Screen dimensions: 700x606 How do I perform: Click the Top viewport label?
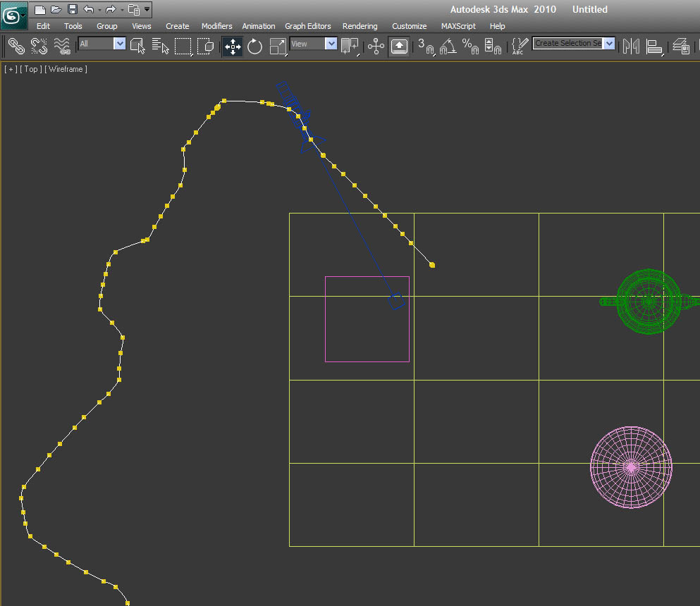[x=30, y=69]
